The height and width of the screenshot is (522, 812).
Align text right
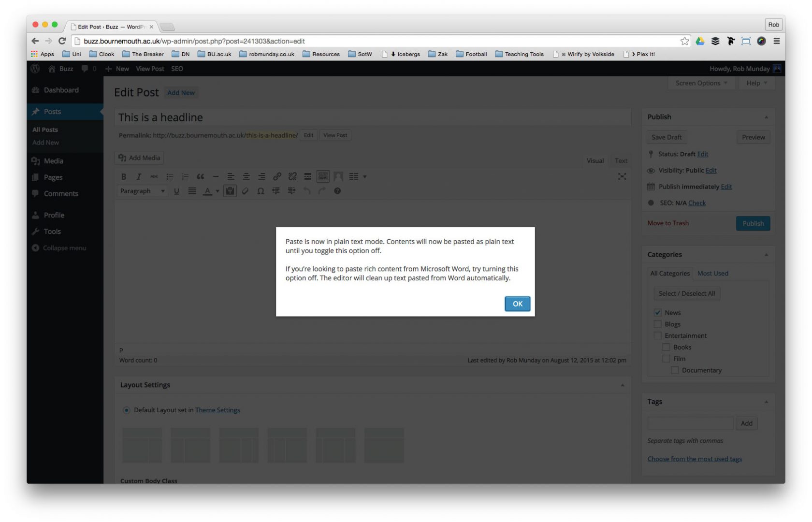(x=261, y=176)
